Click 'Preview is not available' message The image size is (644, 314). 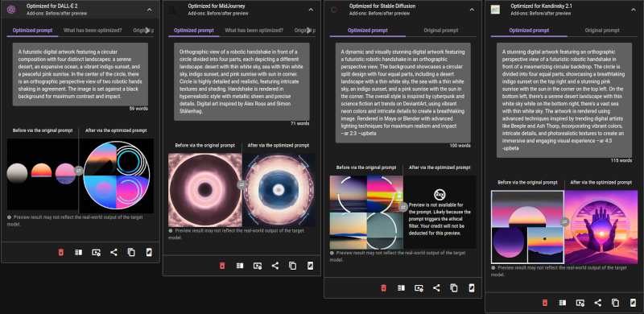point(440,219)
